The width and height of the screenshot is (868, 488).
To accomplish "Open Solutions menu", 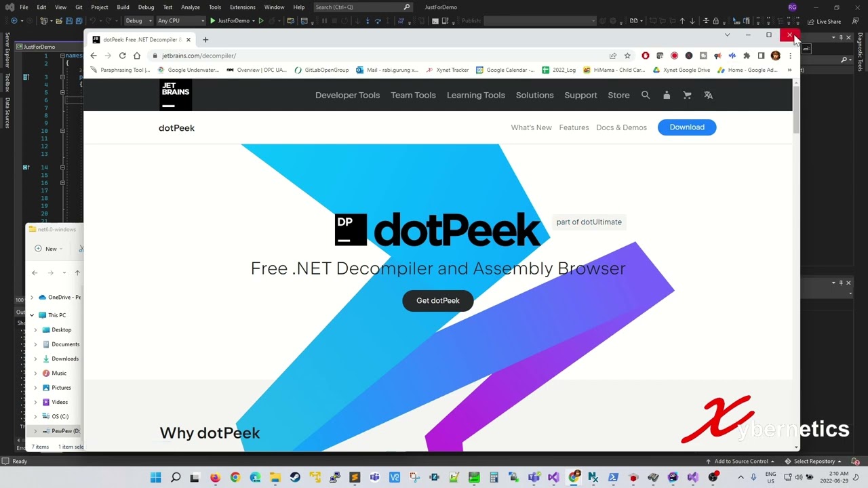I will point(534,95).
